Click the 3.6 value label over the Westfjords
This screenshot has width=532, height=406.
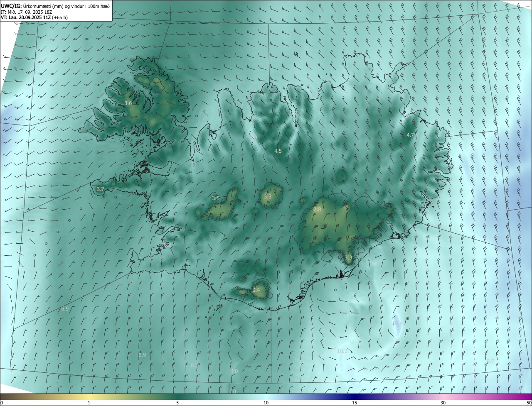128,103
